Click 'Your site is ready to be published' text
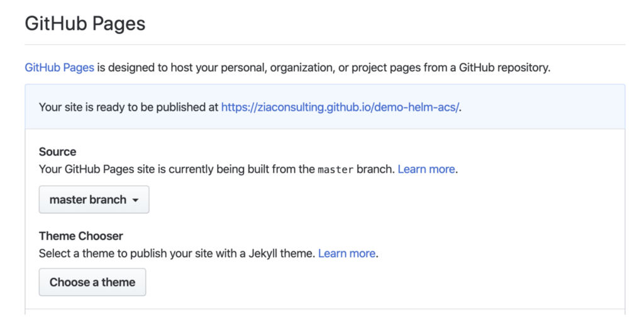Screen dimensions: 644x325 128,107
